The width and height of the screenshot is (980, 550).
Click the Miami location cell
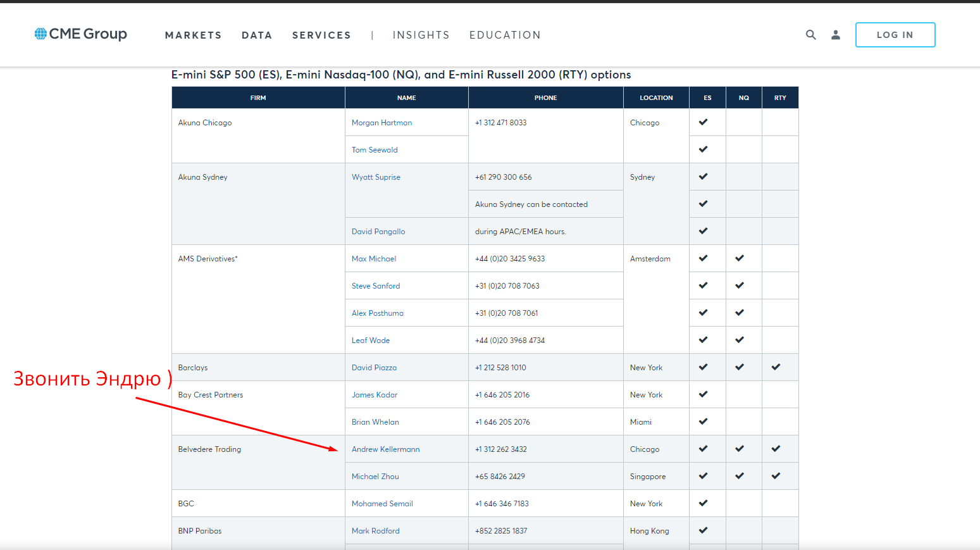pos(656,422)
